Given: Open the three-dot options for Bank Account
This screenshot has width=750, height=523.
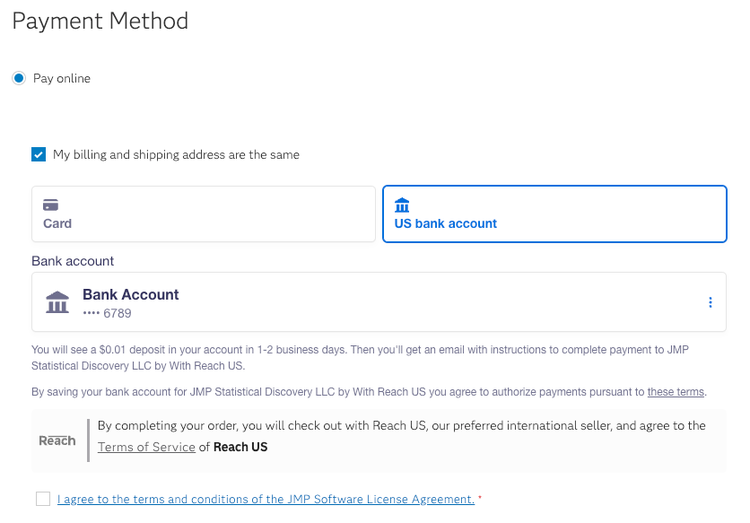Looking at the screenshot, I should click(x=710, y=302).
